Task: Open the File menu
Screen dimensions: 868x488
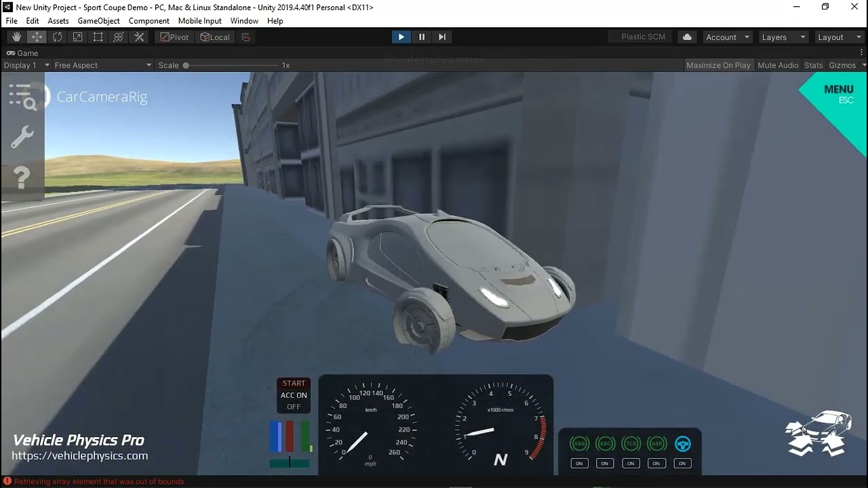Action: click(12, 21)
